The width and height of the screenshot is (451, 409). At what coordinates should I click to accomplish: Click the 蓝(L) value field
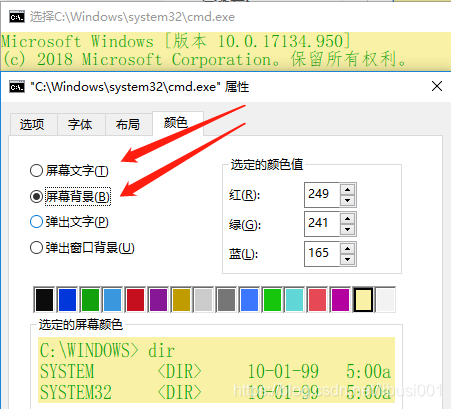[322, 254]
